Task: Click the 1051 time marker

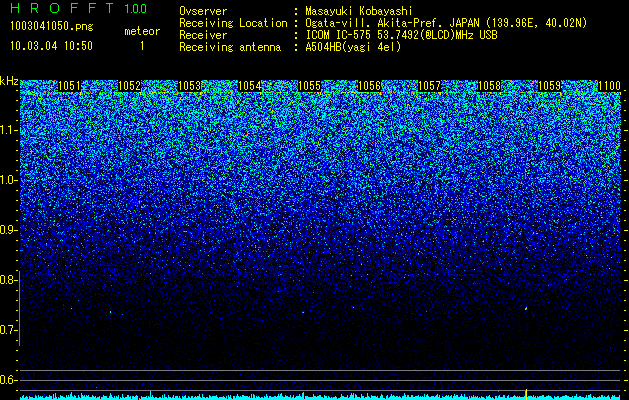Action: tap(69, 86)
